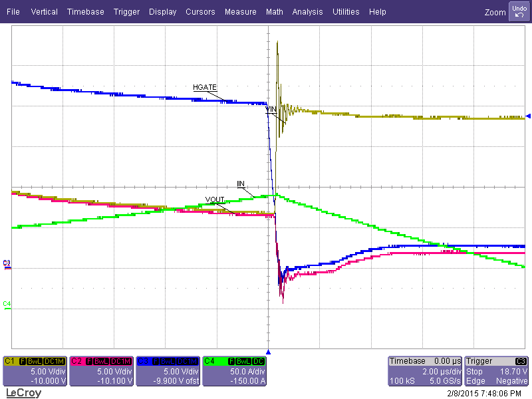Viewport: 532px width, 399px height.
Task: Open the Trigger settings box
Action: point(497,370)
